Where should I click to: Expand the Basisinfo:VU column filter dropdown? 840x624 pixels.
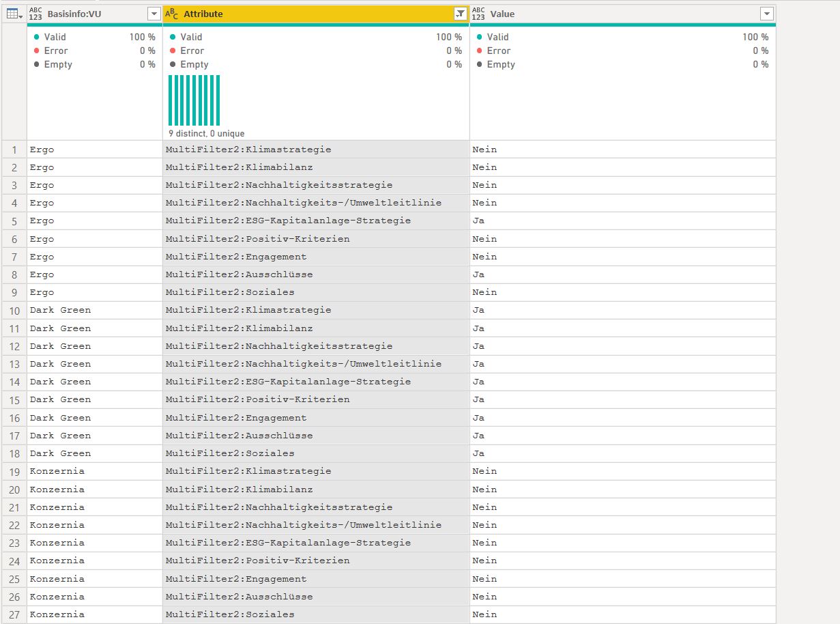(x=154, y=14)
